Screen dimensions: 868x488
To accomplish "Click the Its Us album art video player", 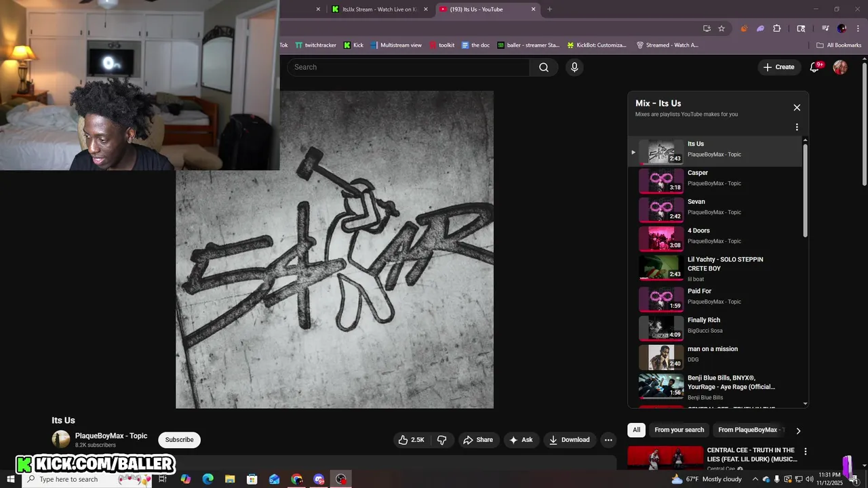I will [334, 249].
